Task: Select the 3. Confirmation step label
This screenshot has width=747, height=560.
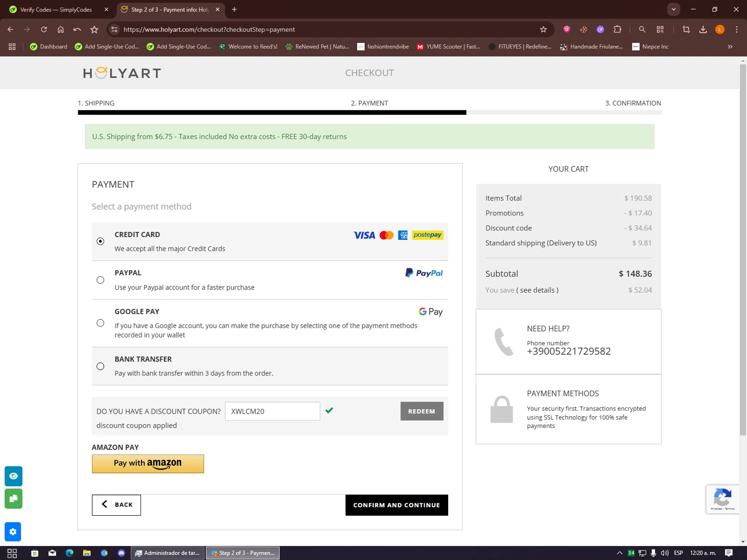Action: pyautogui.click(x=633, y=103)
